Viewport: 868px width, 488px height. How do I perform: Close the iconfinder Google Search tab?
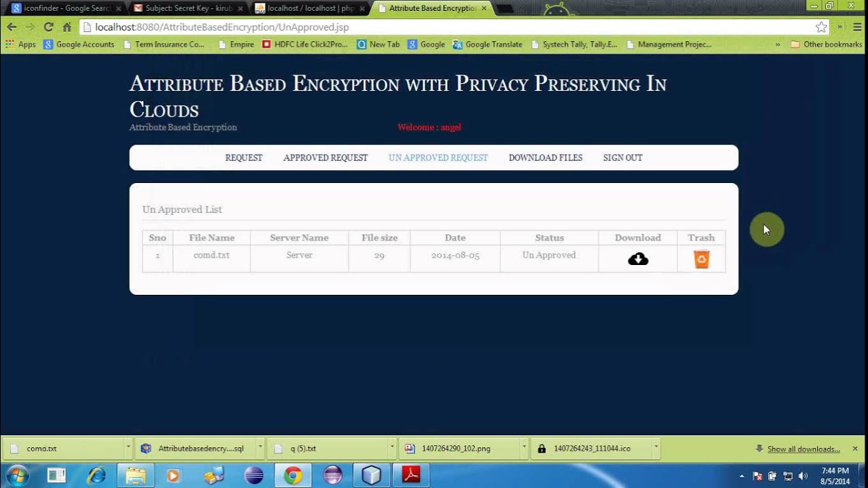coord(118,8)
